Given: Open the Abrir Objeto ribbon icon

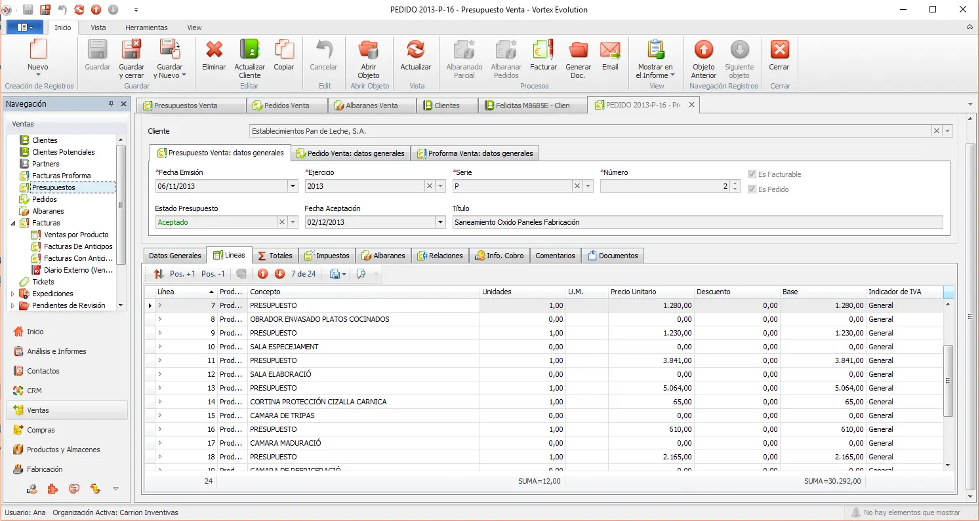Looking at the screenshot, I should (x=369, y=50).
